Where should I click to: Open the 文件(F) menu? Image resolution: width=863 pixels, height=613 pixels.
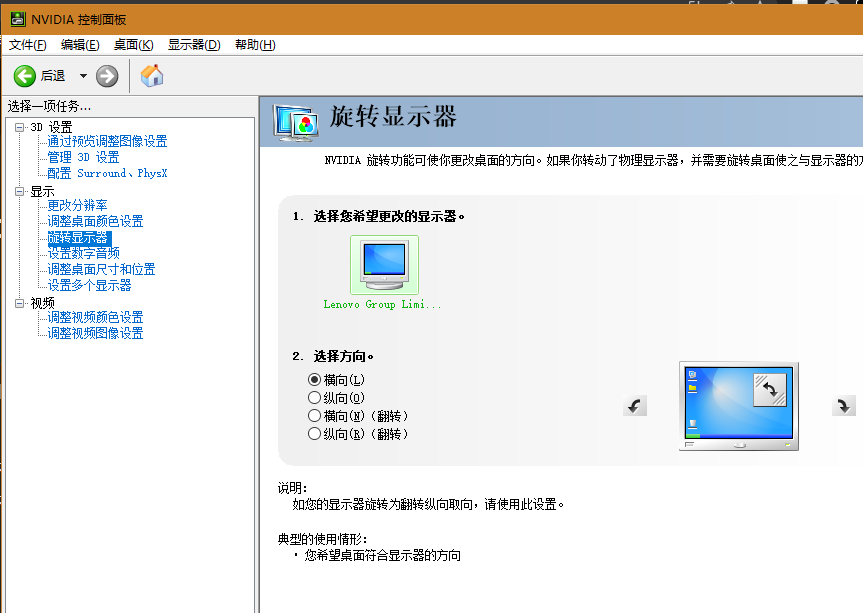[x=28, y=45]
